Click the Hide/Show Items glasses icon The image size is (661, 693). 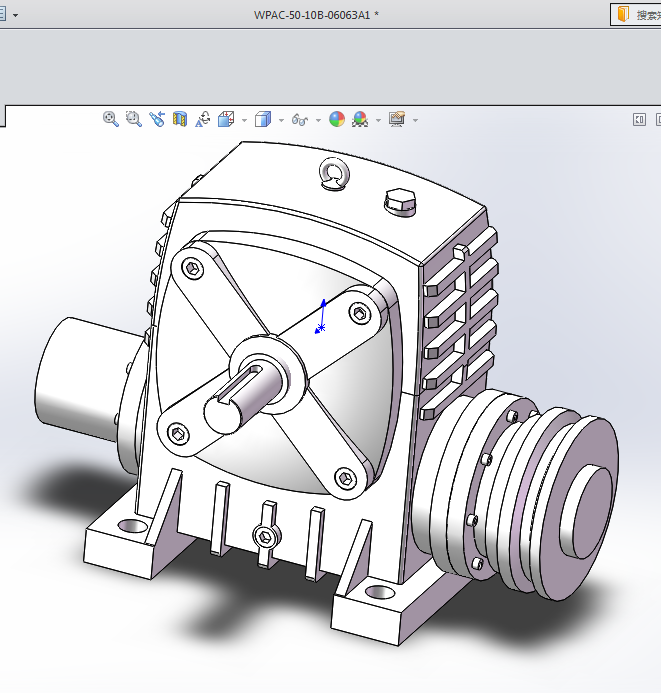tap(300, 120)
